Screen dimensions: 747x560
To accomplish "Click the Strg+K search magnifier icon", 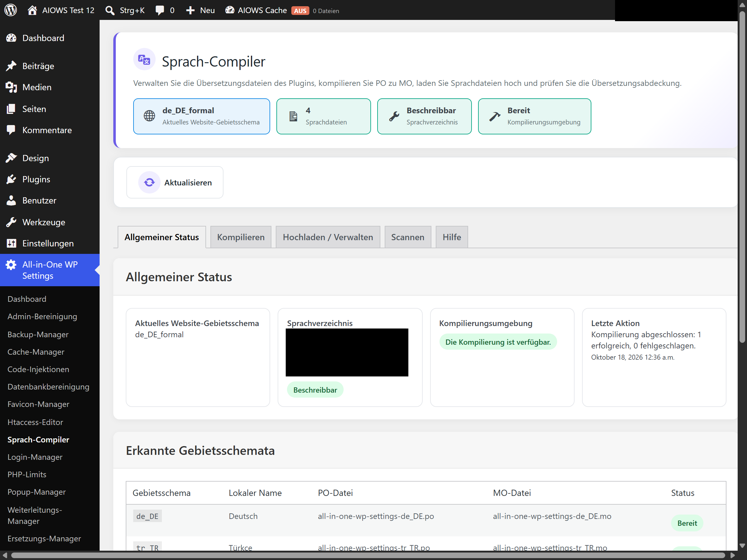I will pos(110,11).
